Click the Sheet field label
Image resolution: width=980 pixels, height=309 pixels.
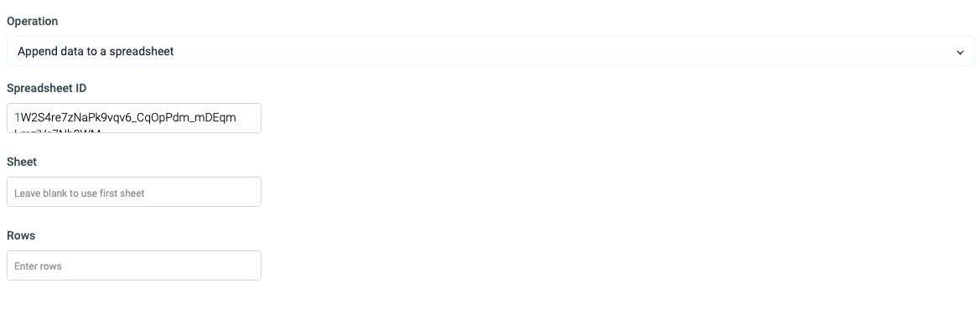point(22,162)
